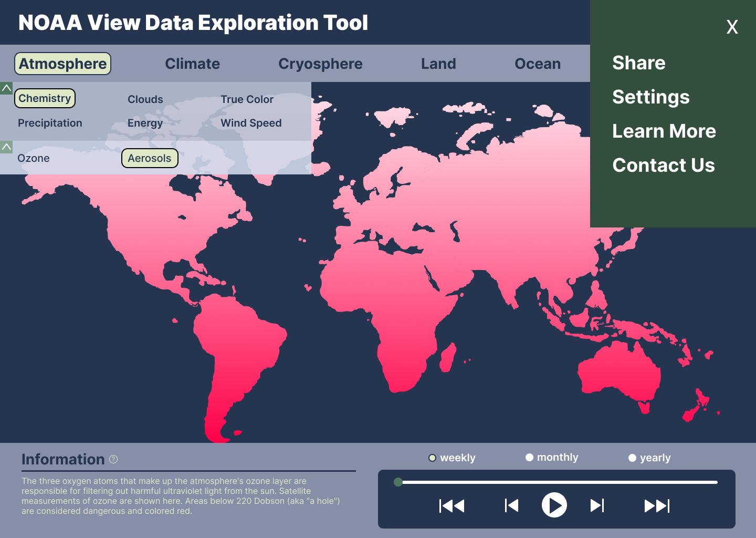Open Learn More in side menu
Screen dimensions: 756x538
point(664,131)
